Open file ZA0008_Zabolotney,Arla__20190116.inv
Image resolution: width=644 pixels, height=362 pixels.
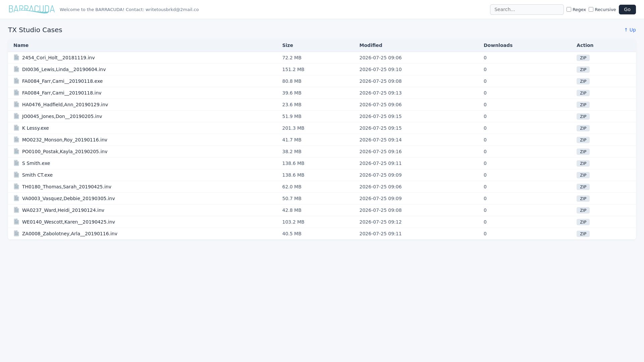[70, 234]
